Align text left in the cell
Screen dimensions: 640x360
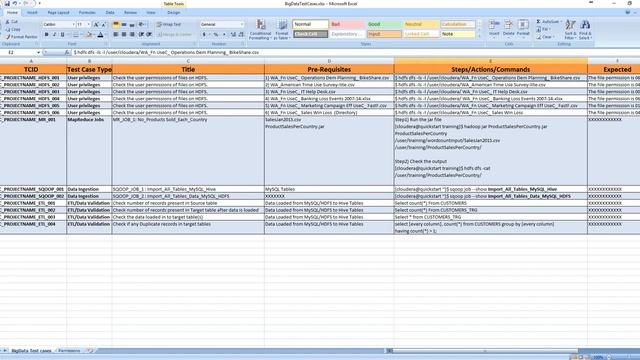click(x=116, y=35)
